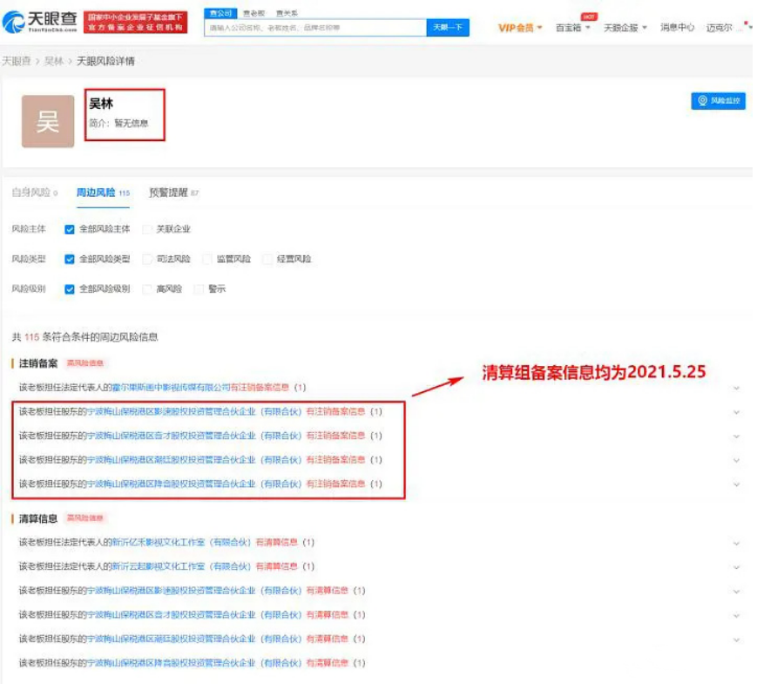The width and height of the screenshot is (784, 697).
Task: Select 查公司 search tab
Action: (x=220, y=13)
